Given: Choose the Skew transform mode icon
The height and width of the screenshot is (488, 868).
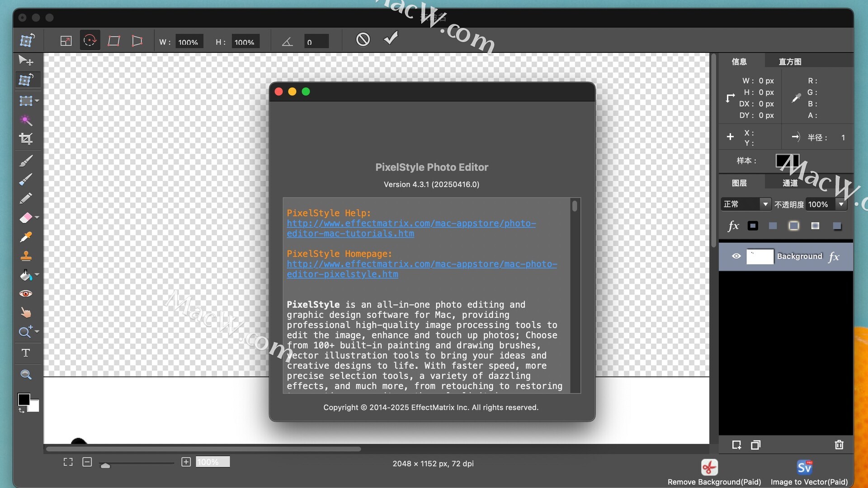Looking at the screenshot, I should pos(114,41).
